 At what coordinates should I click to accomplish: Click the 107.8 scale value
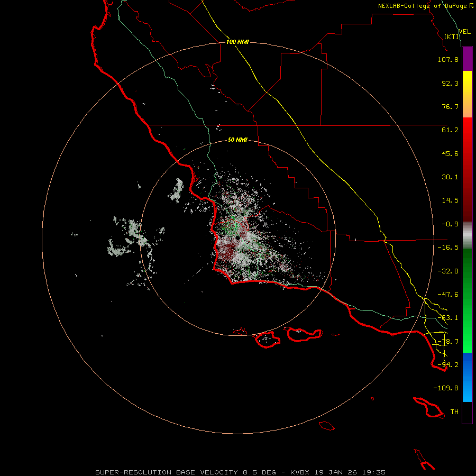click(x=448, y=59)
